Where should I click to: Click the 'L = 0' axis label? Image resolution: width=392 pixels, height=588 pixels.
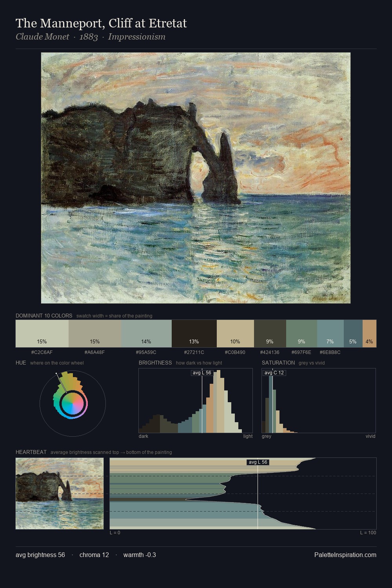(x=115, y=533)
